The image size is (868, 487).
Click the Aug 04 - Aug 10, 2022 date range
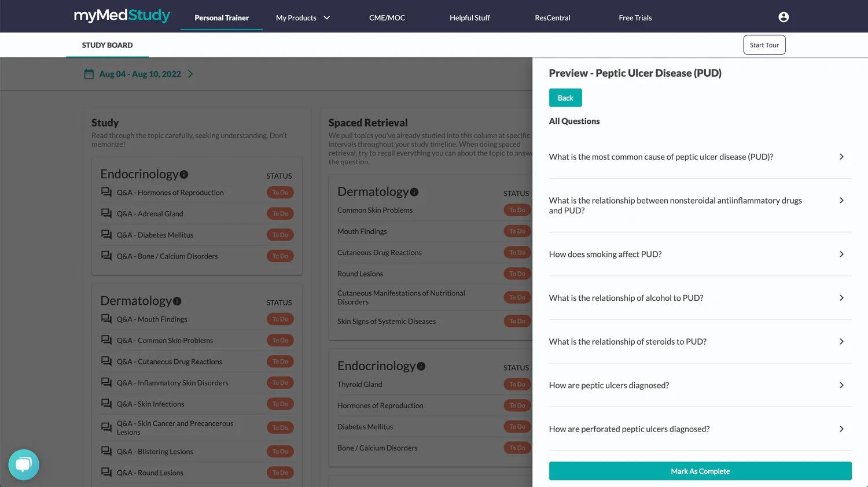click(140, 74)
